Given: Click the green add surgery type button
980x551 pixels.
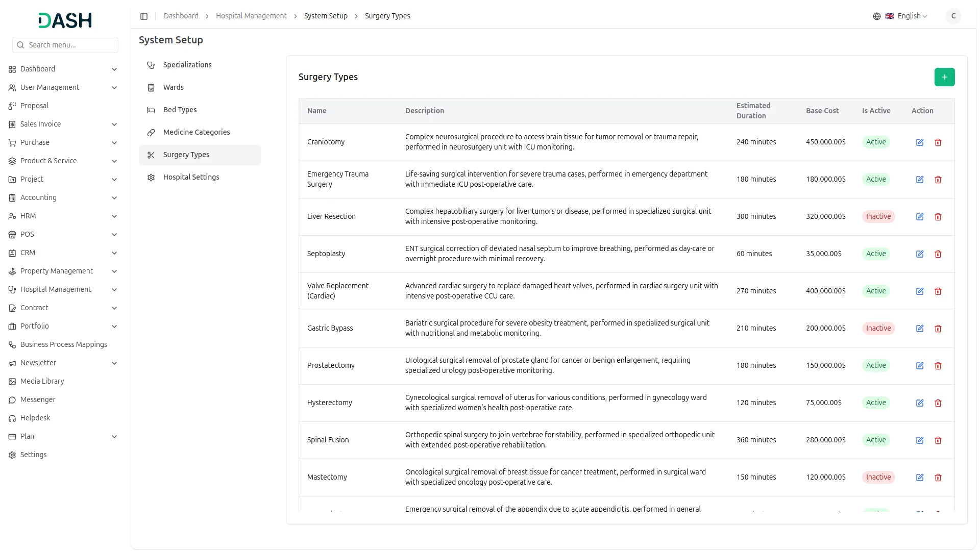Looking at the screenshot, I should (x=944, y=77).
